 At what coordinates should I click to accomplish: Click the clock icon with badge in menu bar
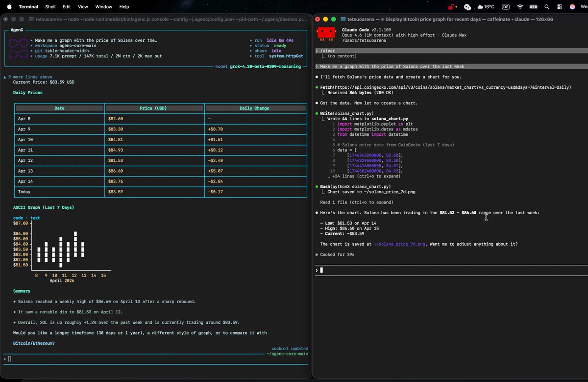pyautogui.click(x=467, y=7)
